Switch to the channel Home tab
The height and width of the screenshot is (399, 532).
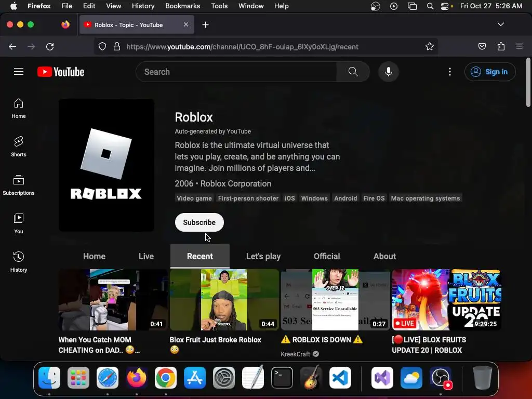point(95,256)
